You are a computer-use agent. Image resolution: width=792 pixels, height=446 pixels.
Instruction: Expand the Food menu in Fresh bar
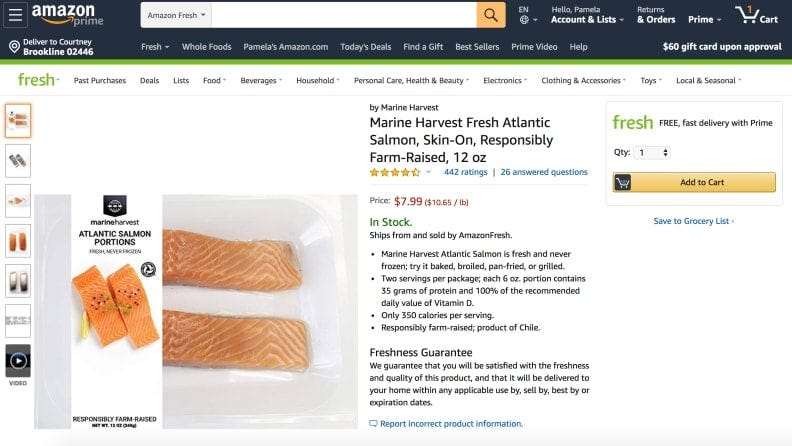[x=215, y=80]
